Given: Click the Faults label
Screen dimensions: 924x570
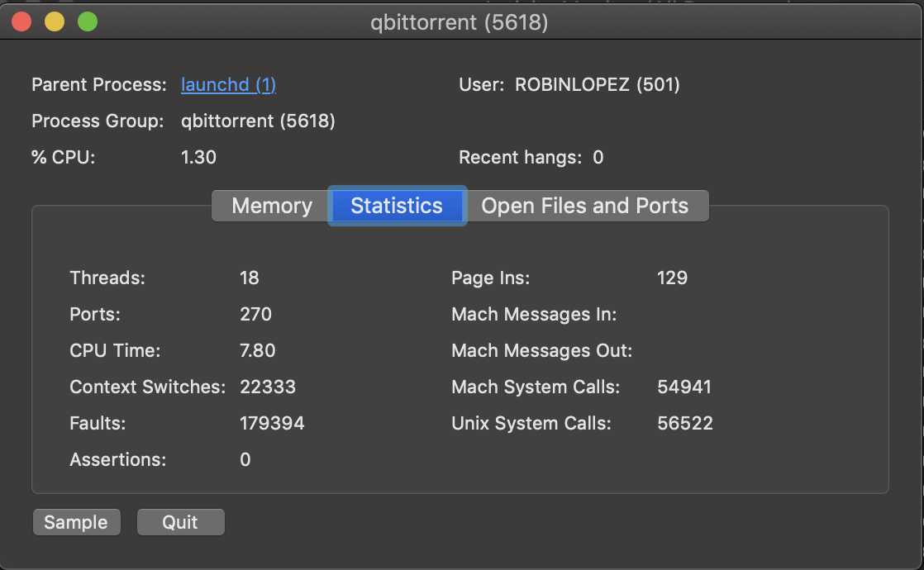Looking at the screenshot, I should (x=98, y=424).
